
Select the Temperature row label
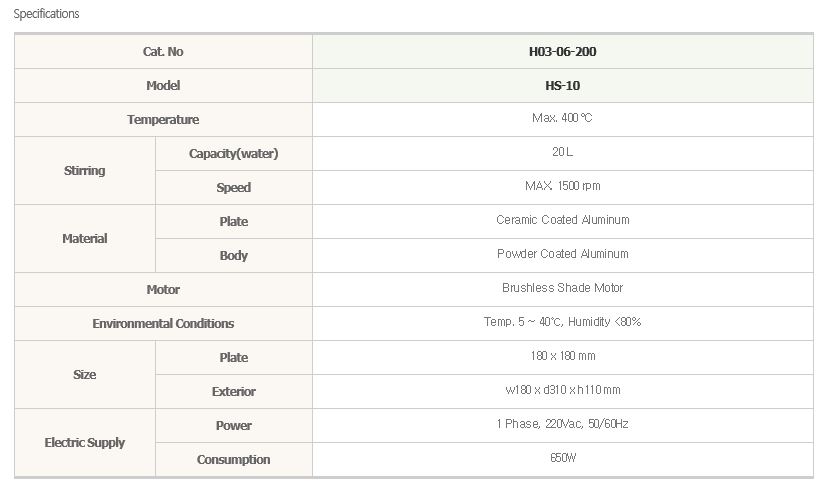pos(163,120)
